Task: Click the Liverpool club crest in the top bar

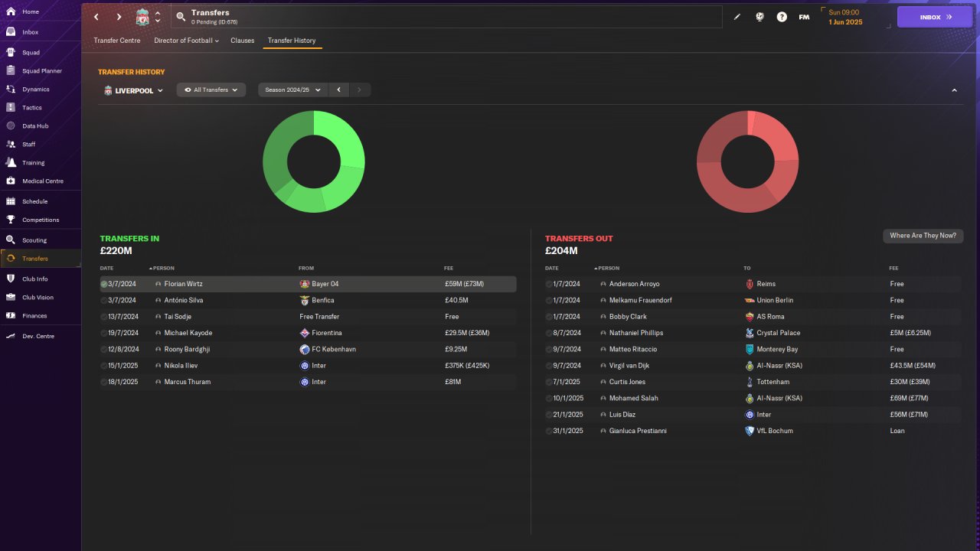Action: click(x=142, y=17)
